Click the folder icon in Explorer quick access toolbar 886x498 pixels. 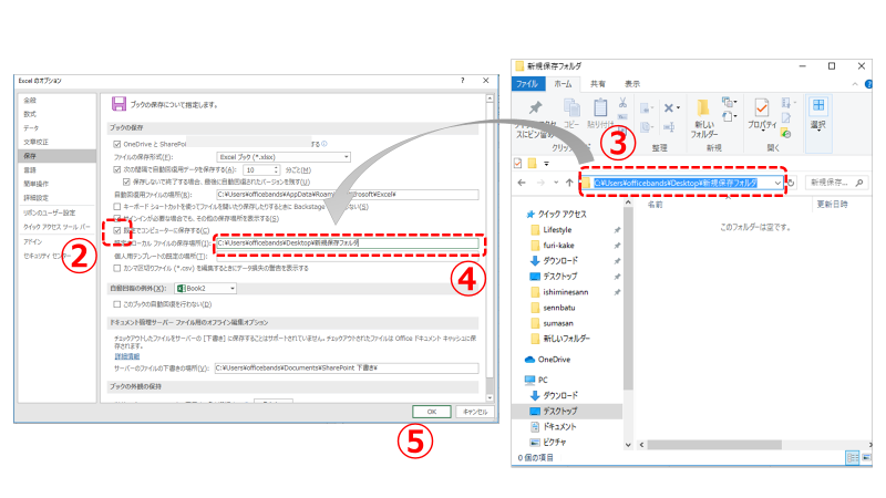(x=532, y=163)
